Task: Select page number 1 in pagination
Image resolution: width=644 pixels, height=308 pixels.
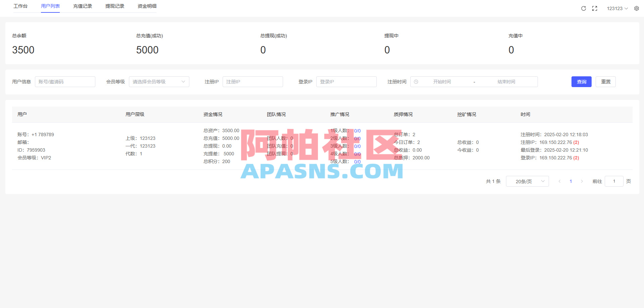Action: (x=570, y=181)
